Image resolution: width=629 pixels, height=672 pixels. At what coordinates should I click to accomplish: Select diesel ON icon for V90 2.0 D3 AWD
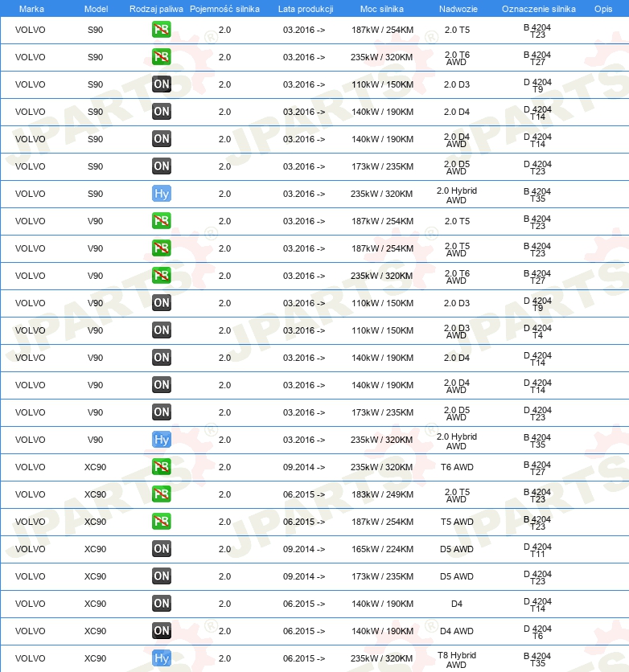point(161,330)
